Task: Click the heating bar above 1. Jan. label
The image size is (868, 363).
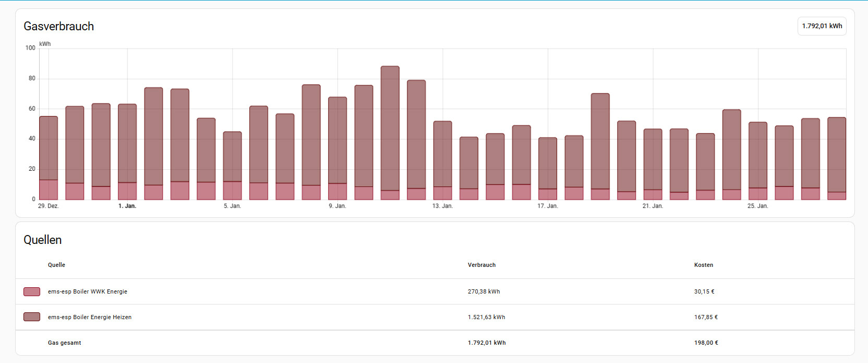Action: tap(127, 144)
